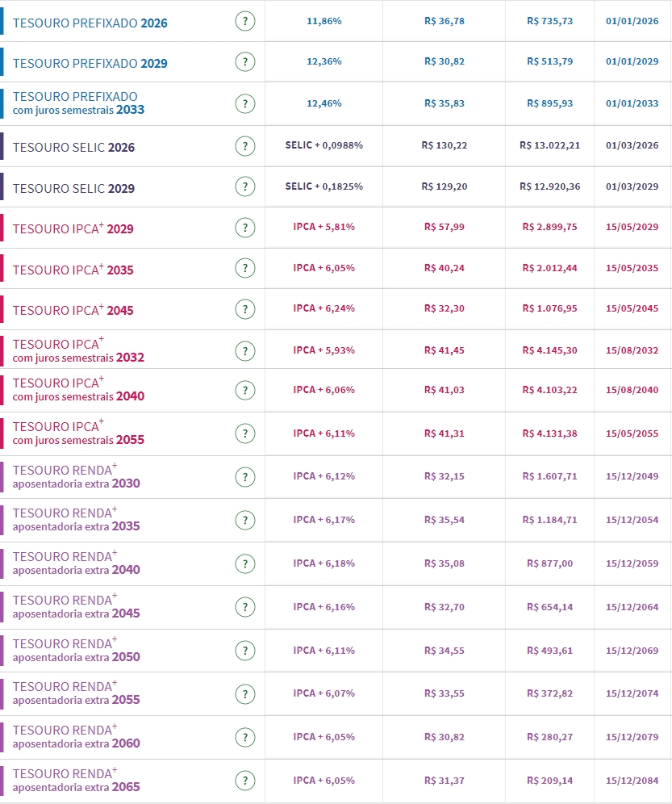This screenshot has height=804, width=672.
Task: Select Tesouro Renda+ aposentadoria extra 2060
Action: (x=76, y=737)
